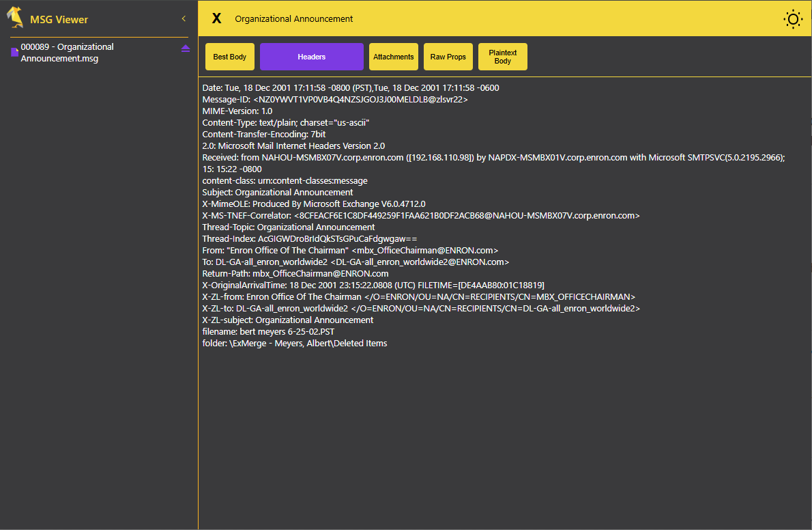
Task: Click the Message-ID header line
Action: (x=335, y=99)
